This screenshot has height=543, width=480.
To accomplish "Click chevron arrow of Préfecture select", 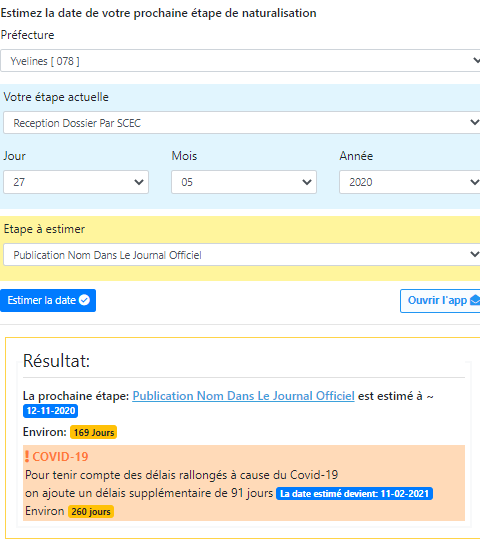I will pos(477,61).
